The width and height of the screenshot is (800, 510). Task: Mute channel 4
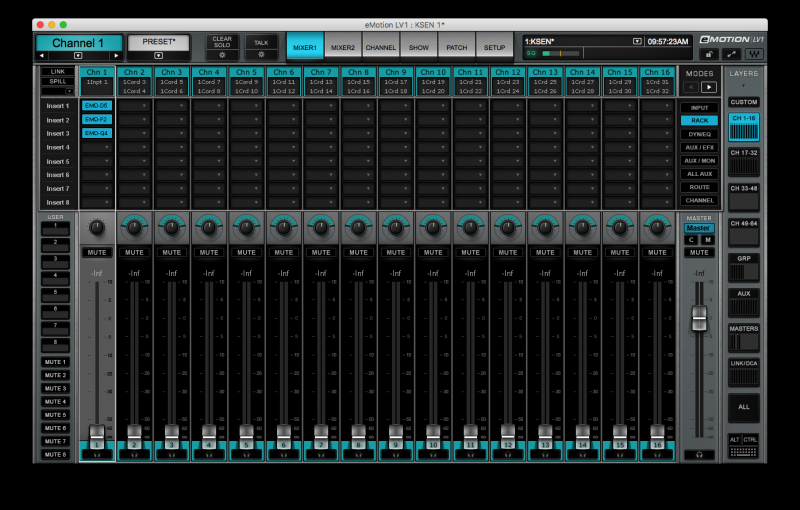point(209,252)
